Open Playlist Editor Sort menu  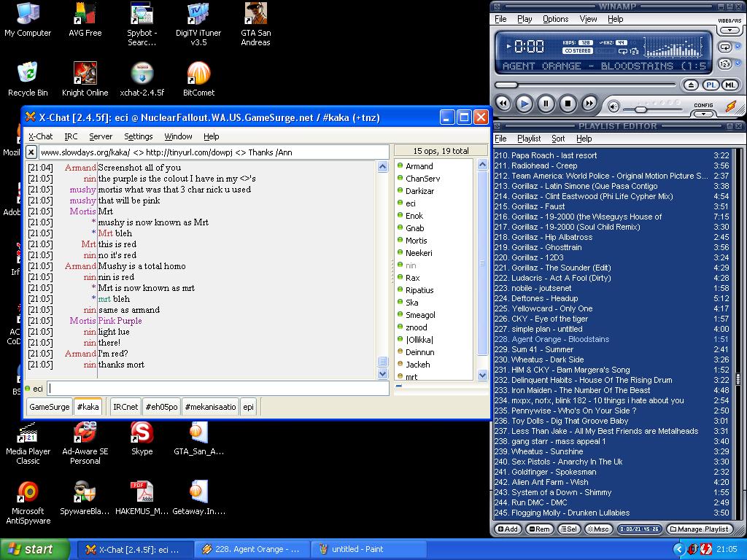click(558, 139)
